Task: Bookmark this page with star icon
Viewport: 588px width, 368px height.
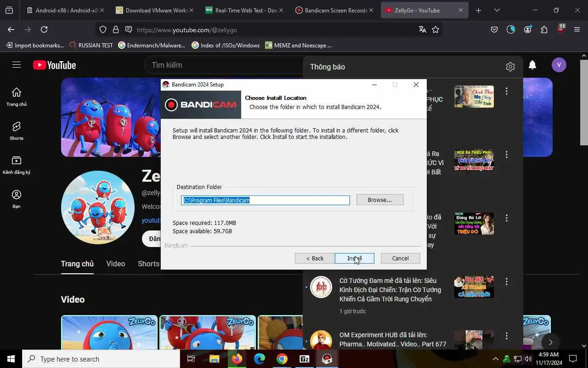Action: pos(435,29)
